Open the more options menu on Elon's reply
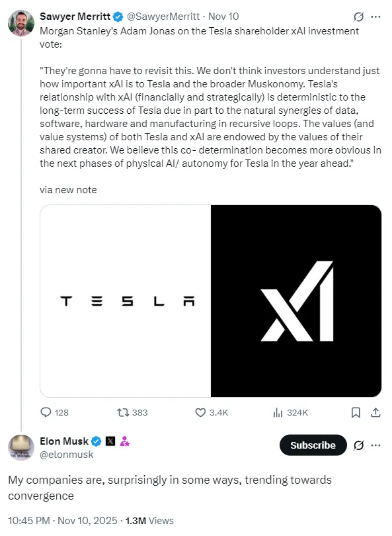This screenshot has height=536, width=392. (x=377, y=445)
